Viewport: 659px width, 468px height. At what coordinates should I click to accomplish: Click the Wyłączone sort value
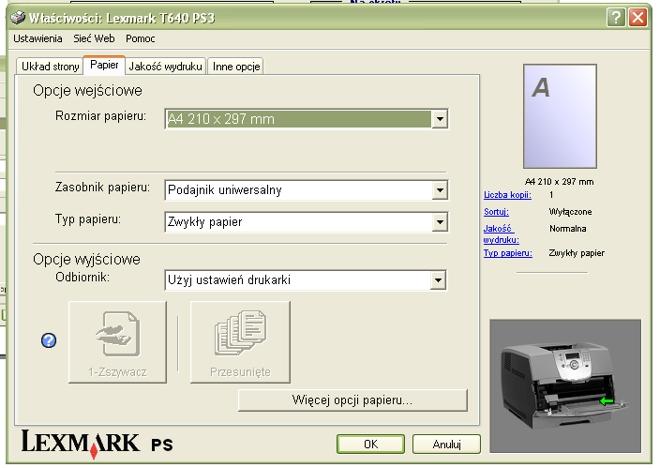coord(570,212)
